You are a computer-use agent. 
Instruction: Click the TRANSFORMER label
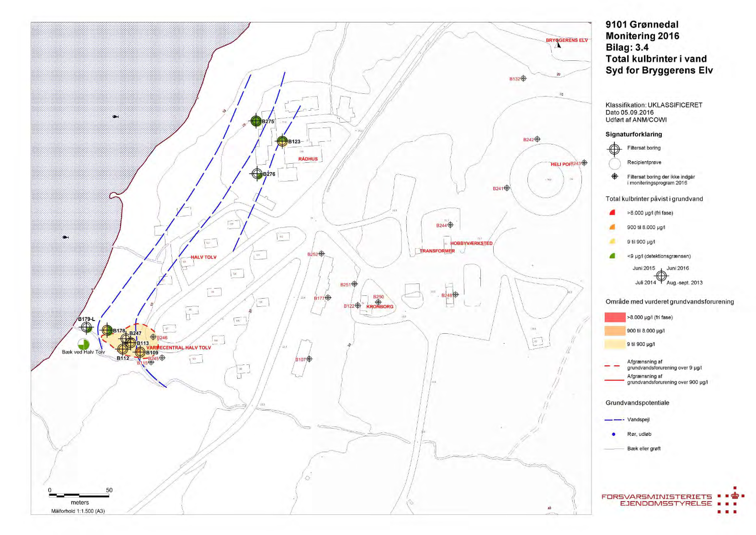pos(437,251)
